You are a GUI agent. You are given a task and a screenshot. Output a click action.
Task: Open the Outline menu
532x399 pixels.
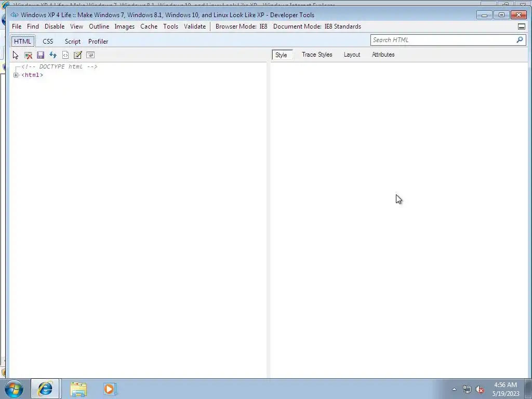(x=99, y=26)
